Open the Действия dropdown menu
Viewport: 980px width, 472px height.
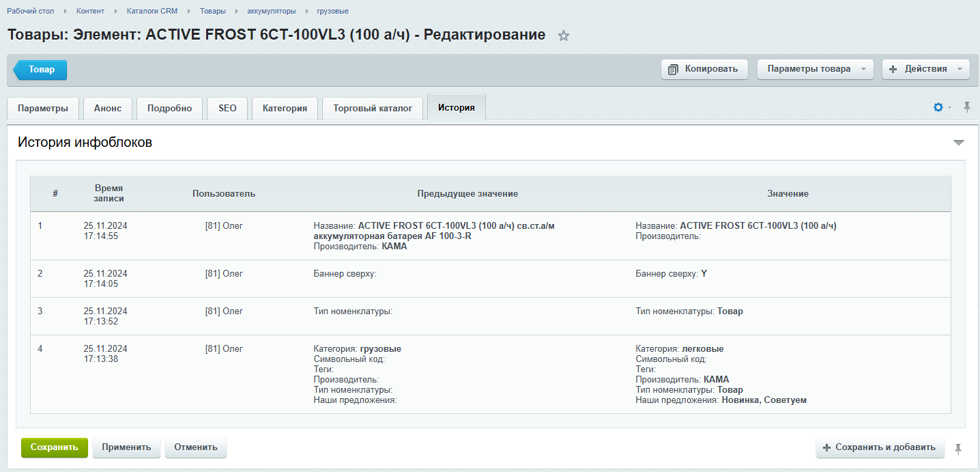(925, 69)
